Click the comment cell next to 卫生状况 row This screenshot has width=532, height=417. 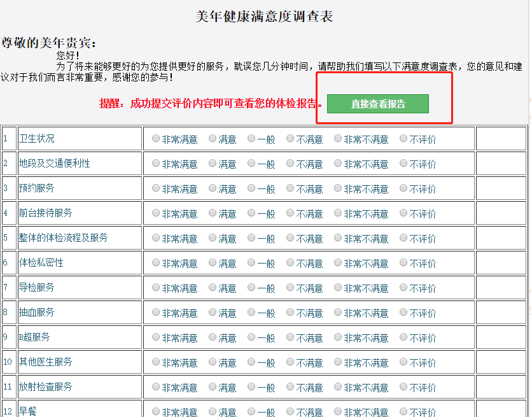pyautogui.click(x=500, y=139)
